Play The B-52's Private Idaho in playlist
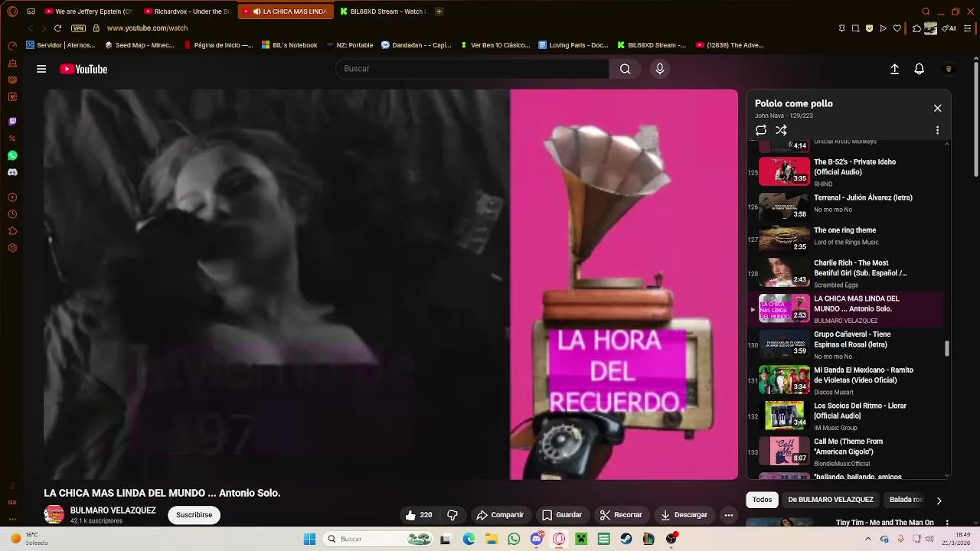 [x=848, y=171]
